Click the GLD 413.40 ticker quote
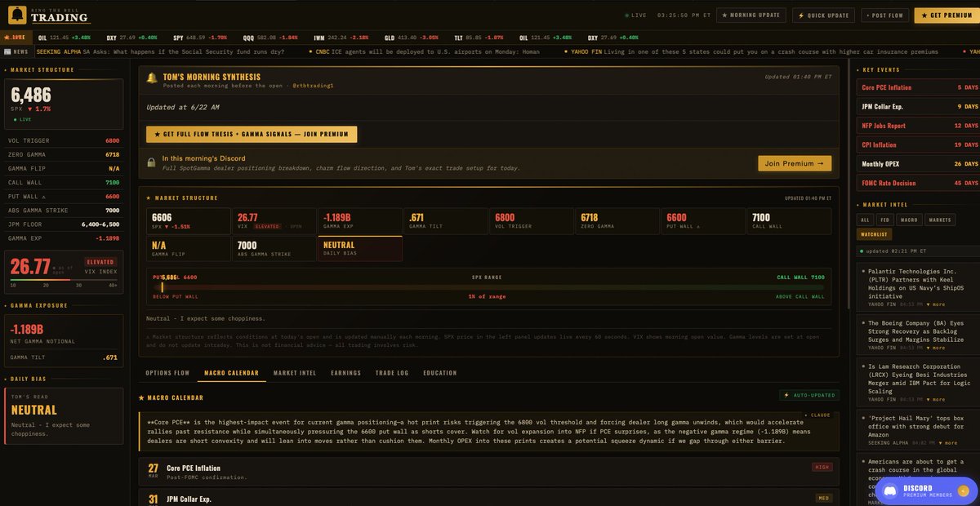The height and width of the screenshot is (506, 980). pos(411,38)
